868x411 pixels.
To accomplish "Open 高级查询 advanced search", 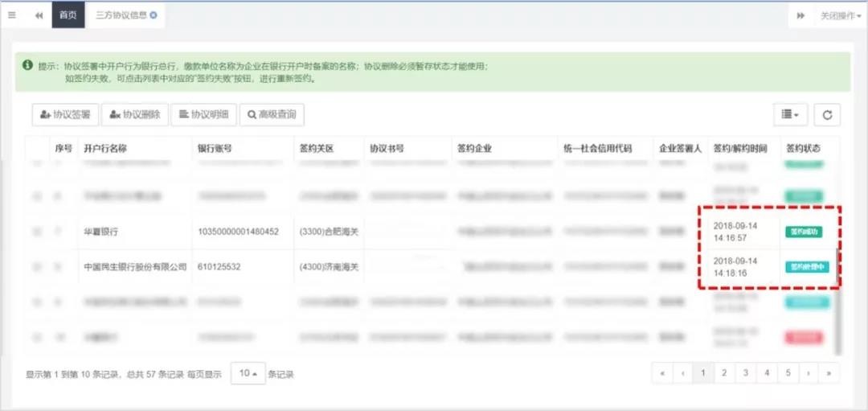I will [x=272, y=115].
